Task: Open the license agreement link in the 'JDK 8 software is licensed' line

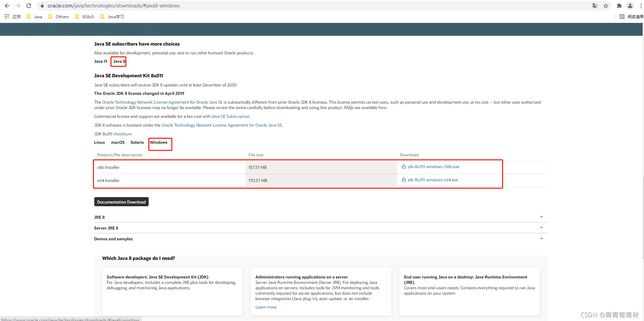Action: pos(222,125)
